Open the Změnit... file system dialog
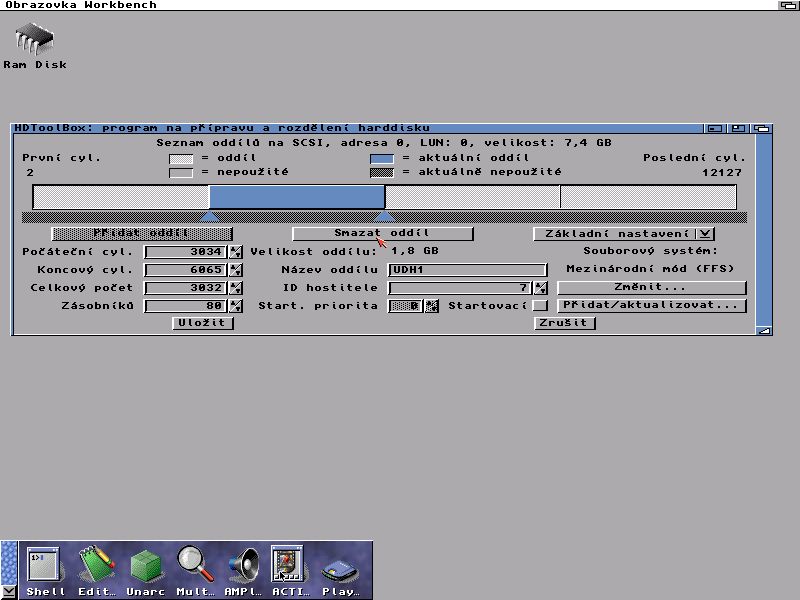The image size is (800, 600). (651, 288)
